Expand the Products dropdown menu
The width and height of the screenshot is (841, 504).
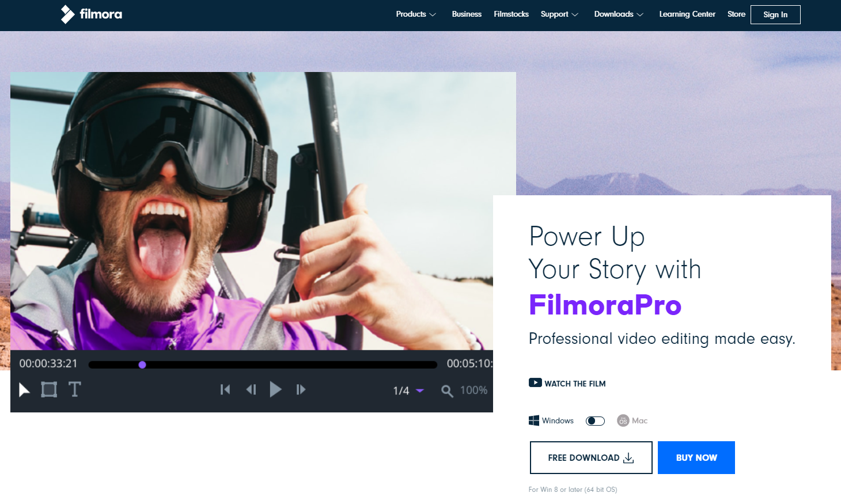(416, 14)
